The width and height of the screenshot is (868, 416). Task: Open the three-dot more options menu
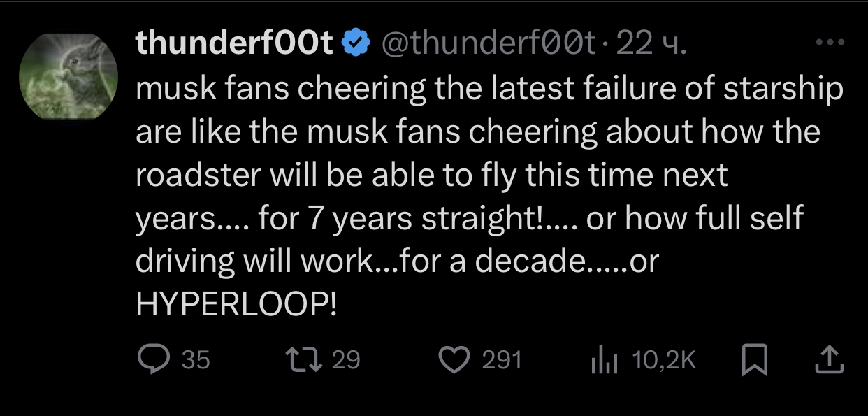[830, 43]
